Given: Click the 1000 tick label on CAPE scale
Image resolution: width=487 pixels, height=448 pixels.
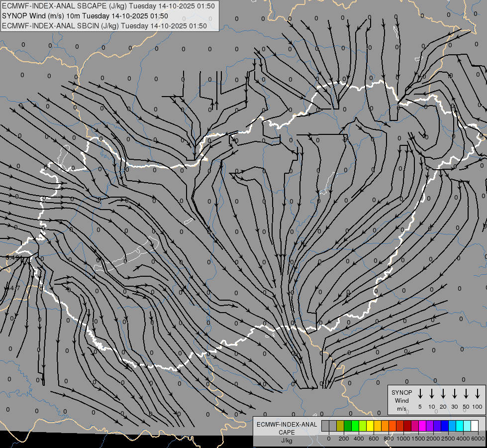Looking at the screenshot, I should coord(403,439).
